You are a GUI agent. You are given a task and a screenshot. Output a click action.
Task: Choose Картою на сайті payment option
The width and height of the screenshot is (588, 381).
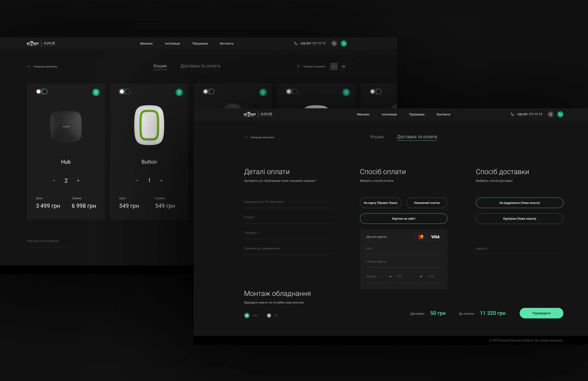[x=404, y=219]
